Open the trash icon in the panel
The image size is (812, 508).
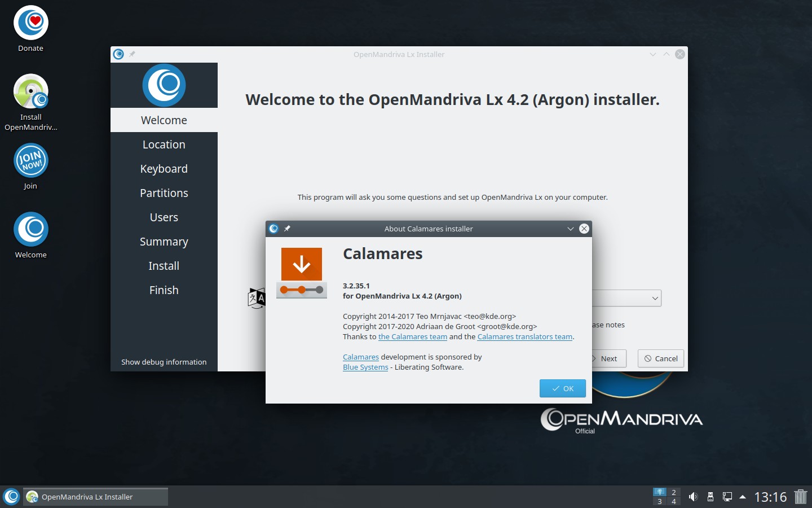[x=801, y=497]
